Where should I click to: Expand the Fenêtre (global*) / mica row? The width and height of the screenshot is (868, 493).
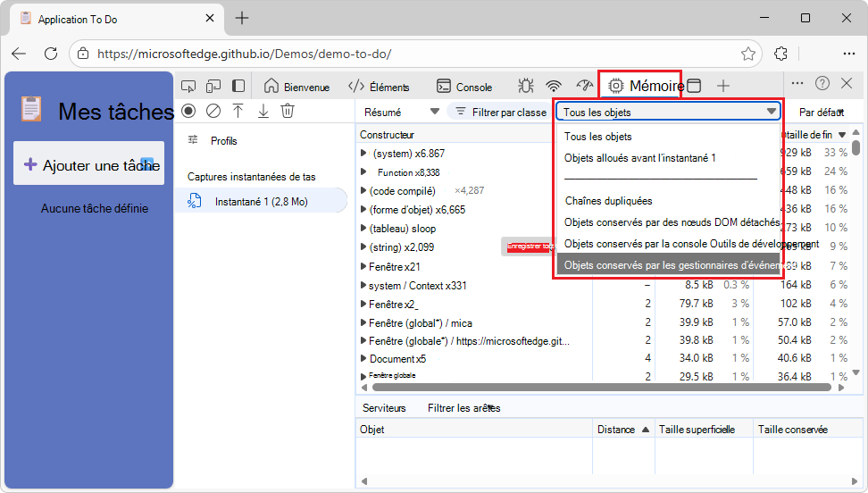(363, 323)
